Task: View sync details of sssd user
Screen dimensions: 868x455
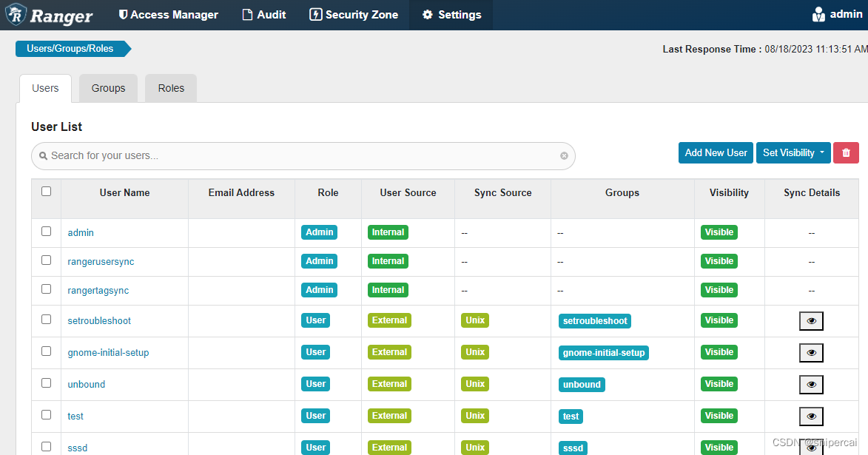Action: (x=811, y=446)
